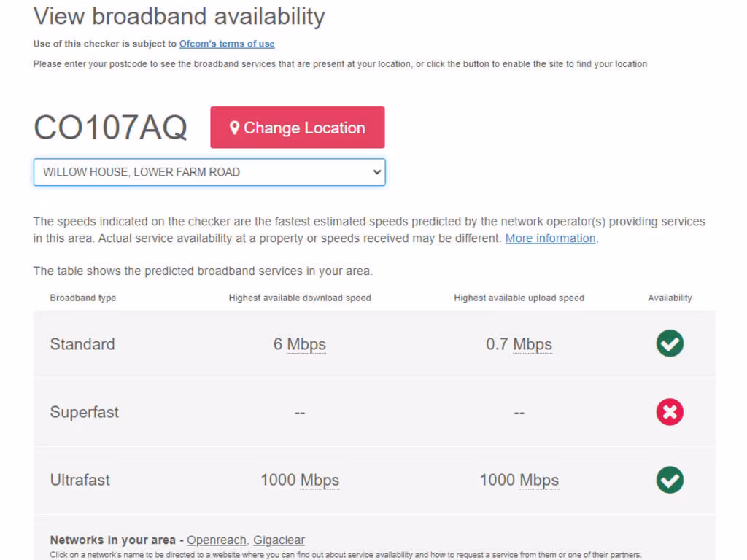747x560 pixels.
Task: Click Mbps abbreviation in Standard download speed
Action: (x=306, y=344)
